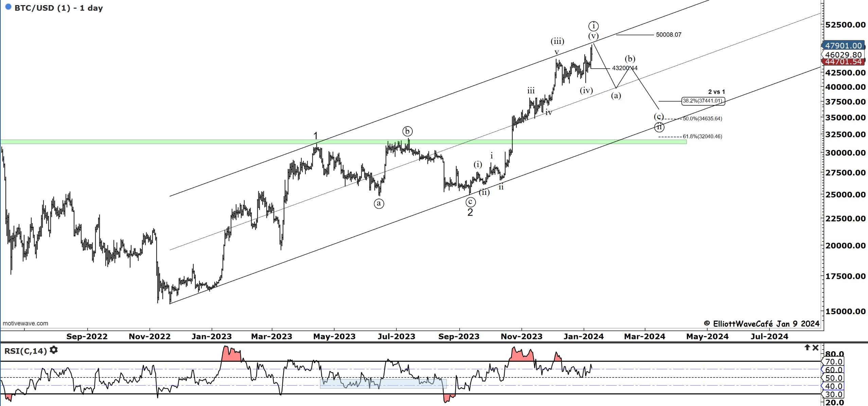Viewport: 868px width, 406px height.
Task: Click the 70.0 RSI level marker
Action: 834,362
